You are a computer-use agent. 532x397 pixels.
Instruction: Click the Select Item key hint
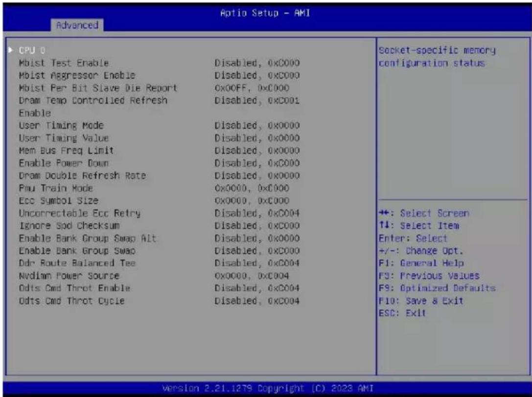[x=419, y=226]
